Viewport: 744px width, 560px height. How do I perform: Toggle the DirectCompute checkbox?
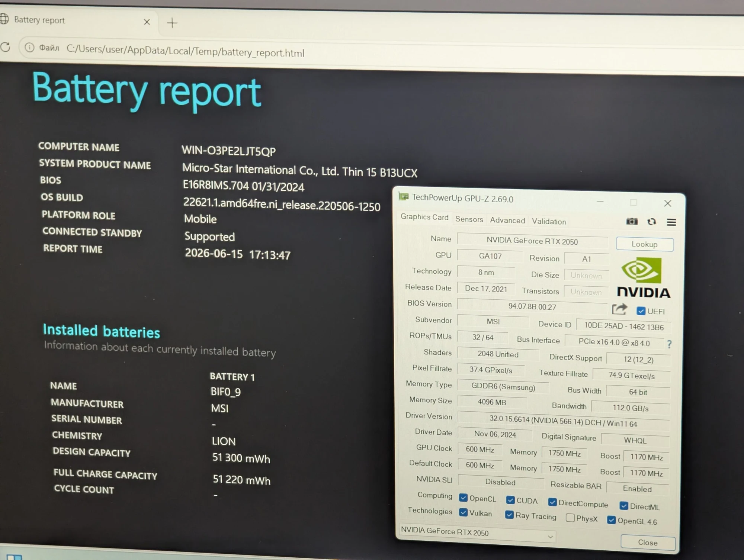pos(552,502)
